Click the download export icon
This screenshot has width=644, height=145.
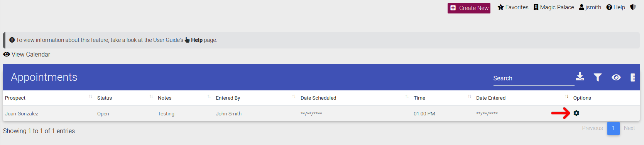tap(580, 77)
